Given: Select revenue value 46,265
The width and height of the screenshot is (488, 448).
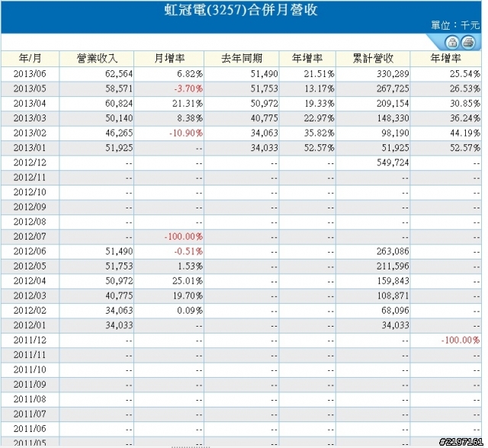Looking at the screenshot, I should (x=119, y=133).
